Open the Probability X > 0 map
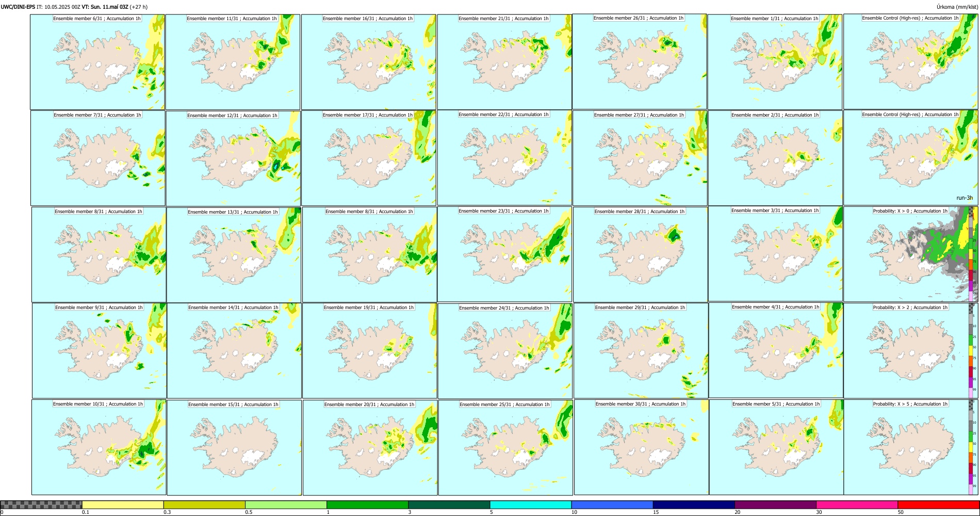The image size is (980, 516). (911, 254)
